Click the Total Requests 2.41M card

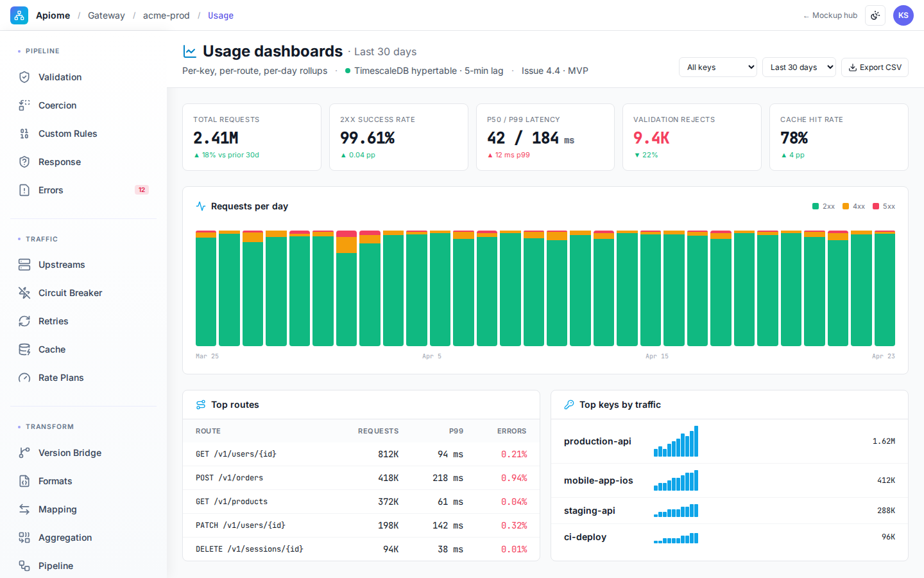pos(252,137)
